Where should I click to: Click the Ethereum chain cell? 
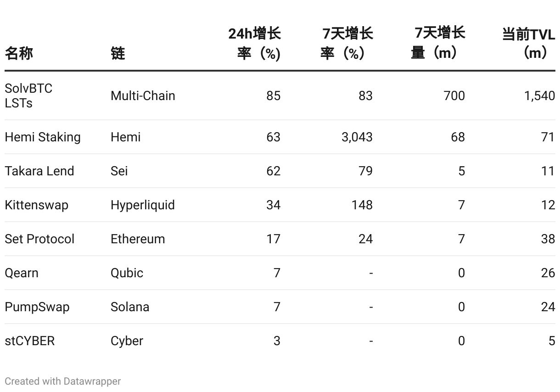pos(138,239)
